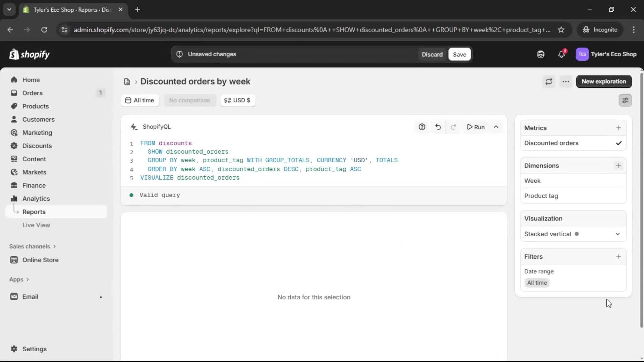Viewport: 644px width, 362px height.
Task: Save the unsaved changes
Action: click(459, 54)
